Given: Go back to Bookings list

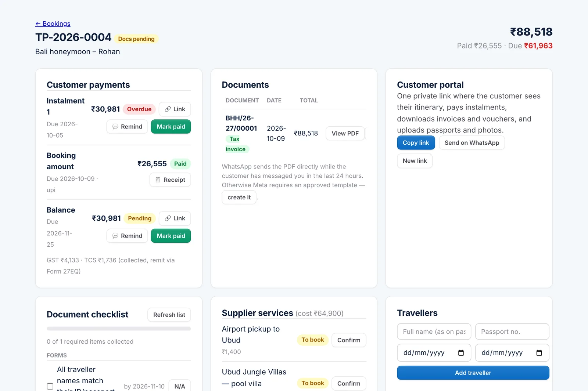Looking at the screenshot, I should click(x=53, y=23).
